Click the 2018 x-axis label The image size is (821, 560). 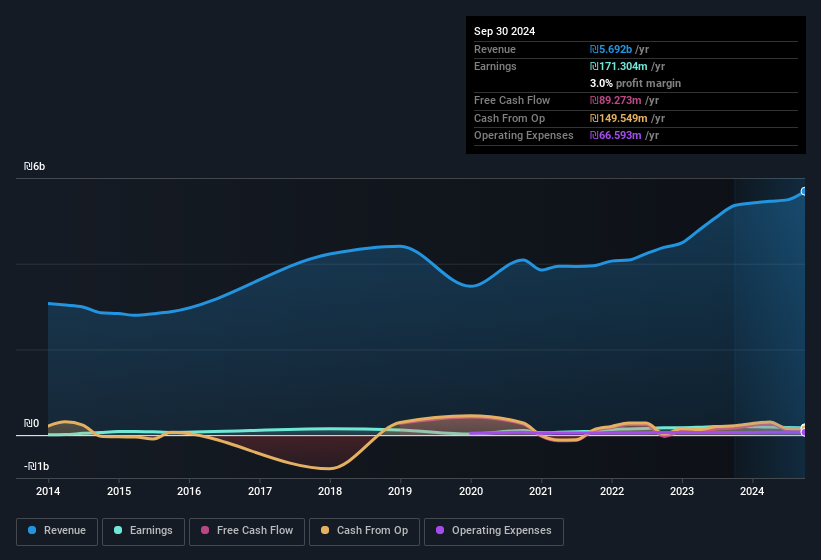coord(330,491)
